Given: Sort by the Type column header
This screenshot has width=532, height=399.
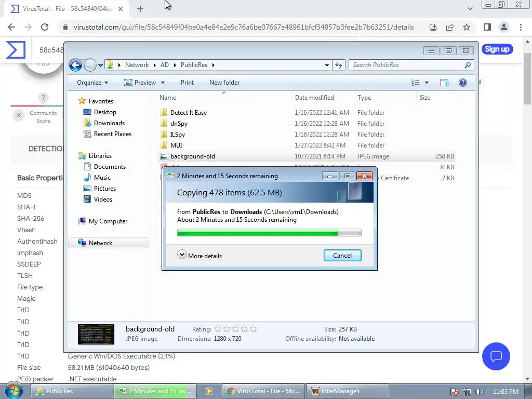Looking at the screenshot, I should pyautogui.click(x=364, y=97).
